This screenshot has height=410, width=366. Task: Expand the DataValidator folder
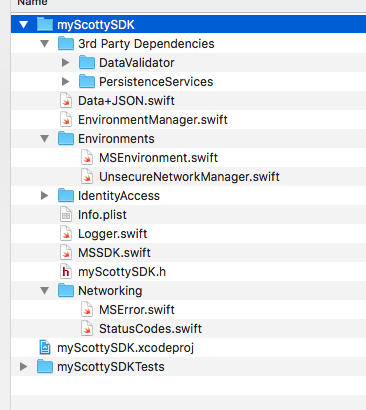[x=66, y=62]
